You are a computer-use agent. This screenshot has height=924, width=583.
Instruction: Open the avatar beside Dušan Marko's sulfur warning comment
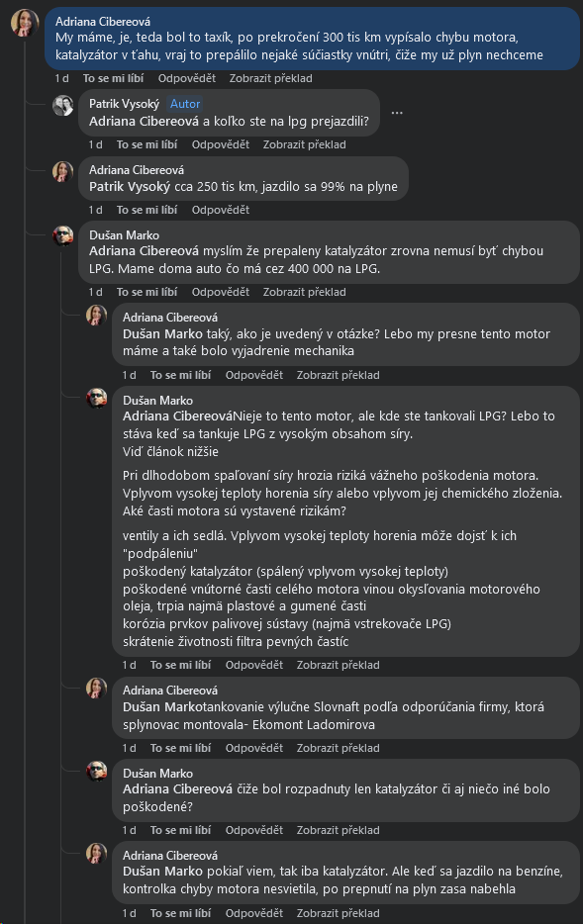(x=96, y=399)
